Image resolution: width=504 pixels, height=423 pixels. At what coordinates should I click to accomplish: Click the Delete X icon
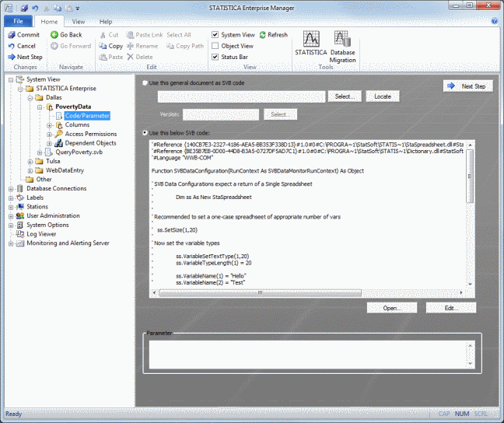click(x=130, y=57)
